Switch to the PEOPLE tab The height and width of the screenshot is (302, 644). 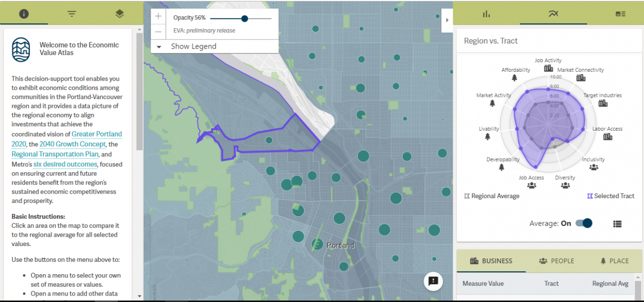pyautogui.click(x=556, y=261)
